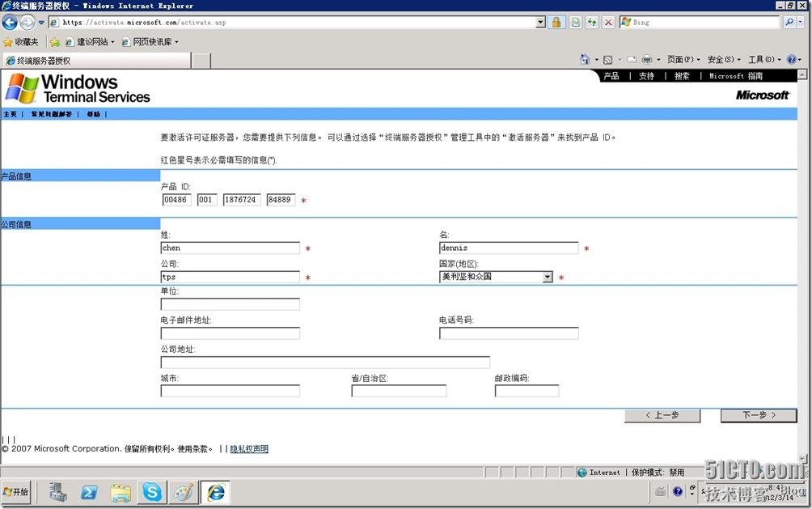Click 支持 in the Microsoft top bar

click(x=646, y=76)
